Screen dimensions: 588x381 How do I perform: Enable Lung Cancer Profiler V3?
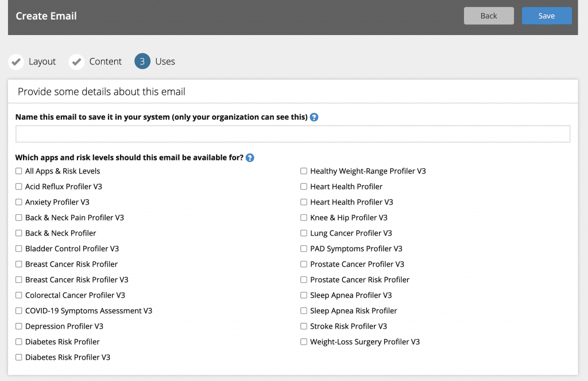tap(304, 233)
